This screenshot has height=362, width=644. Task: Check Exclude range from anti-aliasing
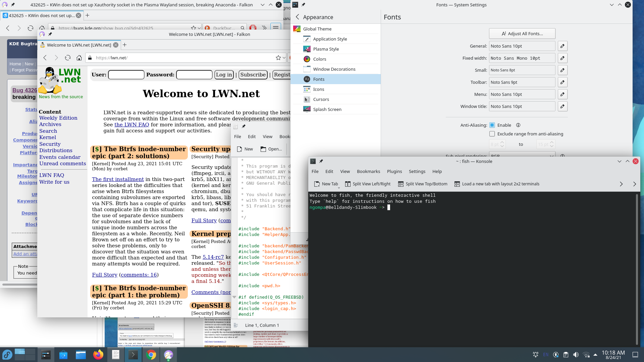(x=492, y=134)
